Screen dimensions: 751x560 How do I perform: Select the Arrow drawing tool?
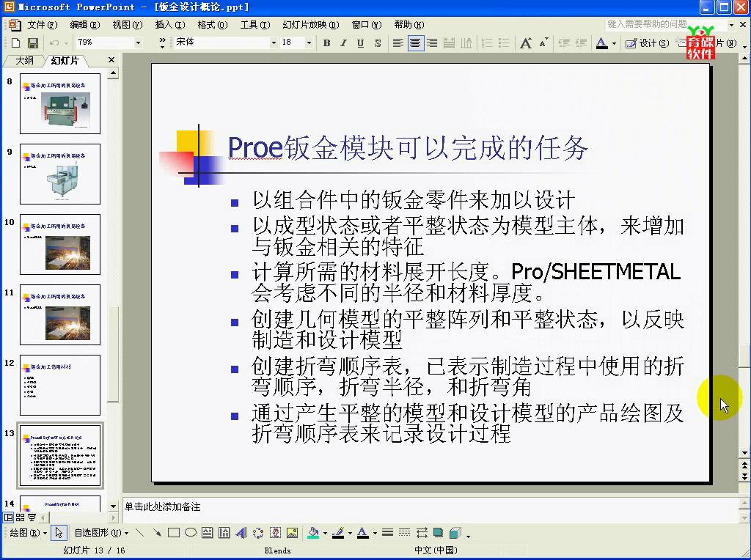pyautogui.click(x=157, y=533)
